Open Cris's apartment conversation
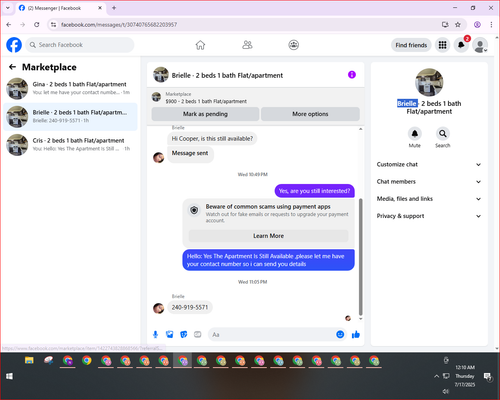This screenshot has height=400, width=500. point(70,145)
